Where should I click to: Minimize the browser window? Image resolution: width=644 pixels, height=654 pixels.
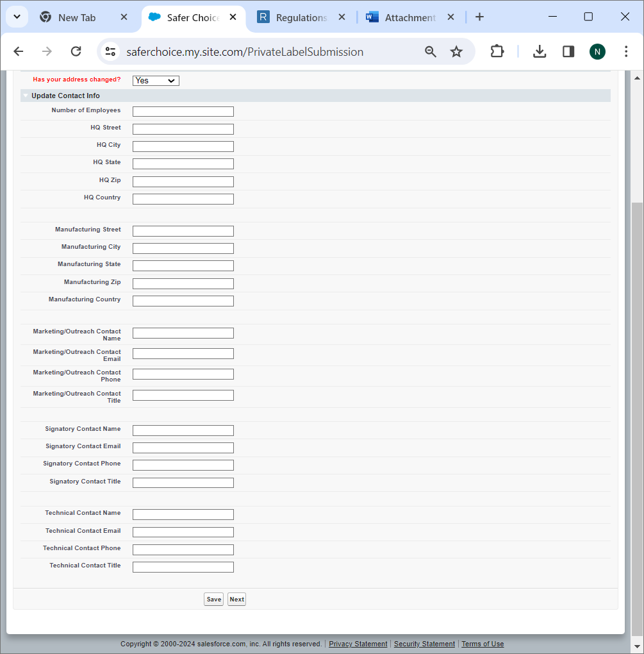tap(553, 17)
